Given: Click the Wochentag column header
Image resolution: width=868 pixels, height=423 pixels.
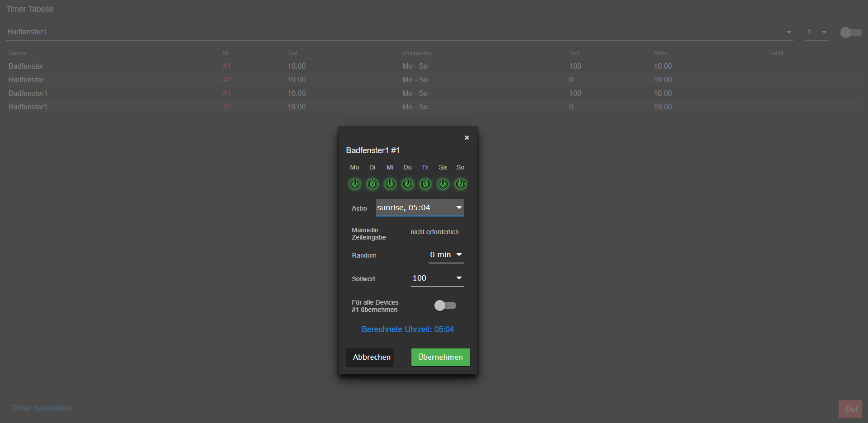Looking at the screenshot, I should point(417,53).
